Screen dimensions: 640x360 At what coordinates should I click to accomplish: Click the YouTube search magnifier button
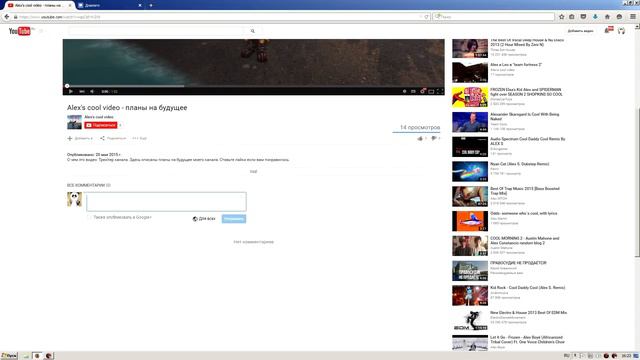click(253, 31)
